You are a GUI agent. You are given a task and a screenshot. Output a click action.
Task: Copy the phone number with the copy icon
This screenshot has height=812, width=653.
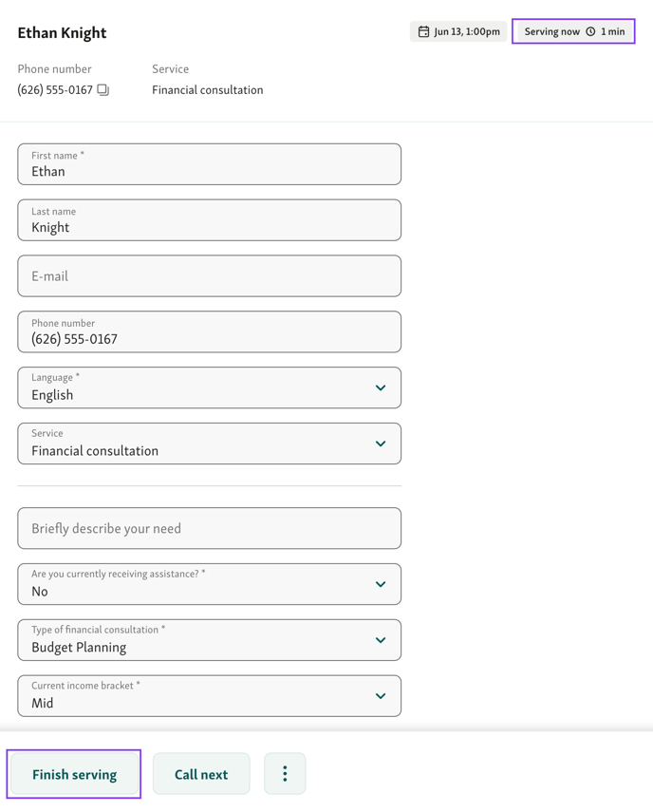point(103,90)
